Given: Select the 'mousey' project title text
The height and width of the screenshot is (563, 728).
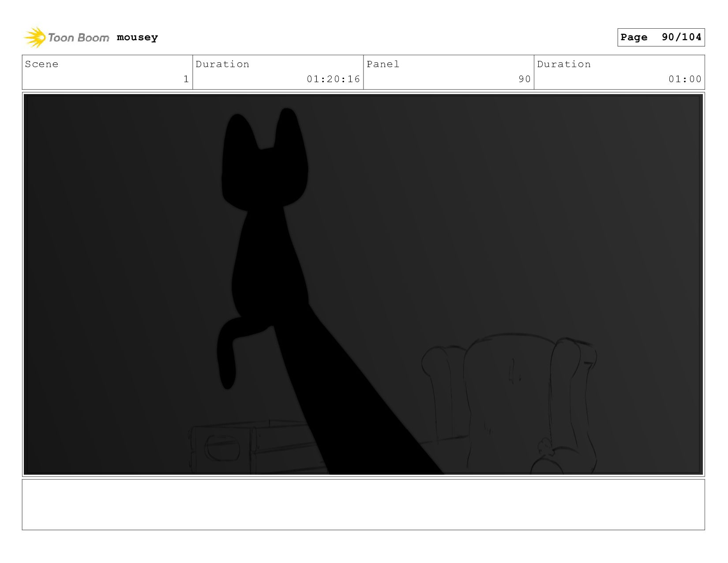Looking at the screenshot, I should (137, 38).
